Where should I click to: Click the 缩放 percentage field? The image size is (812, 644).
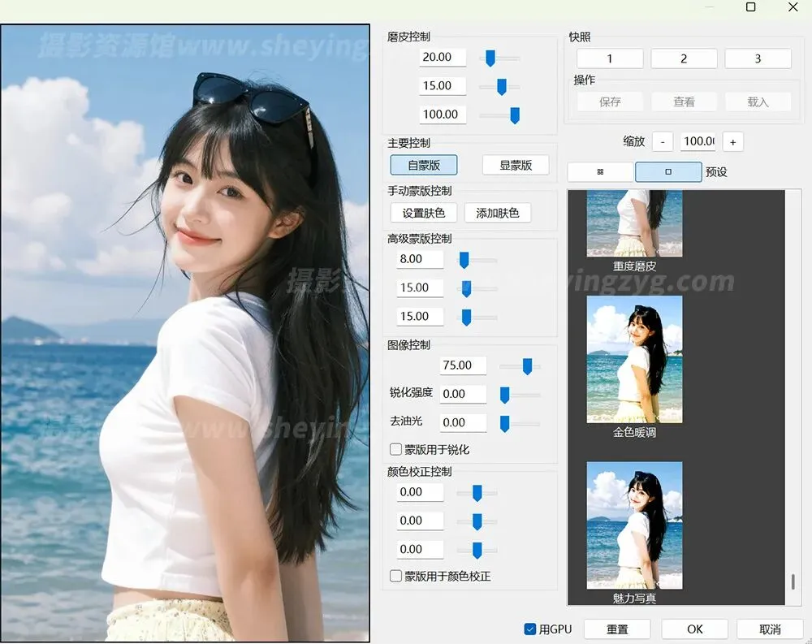[698, 141]
